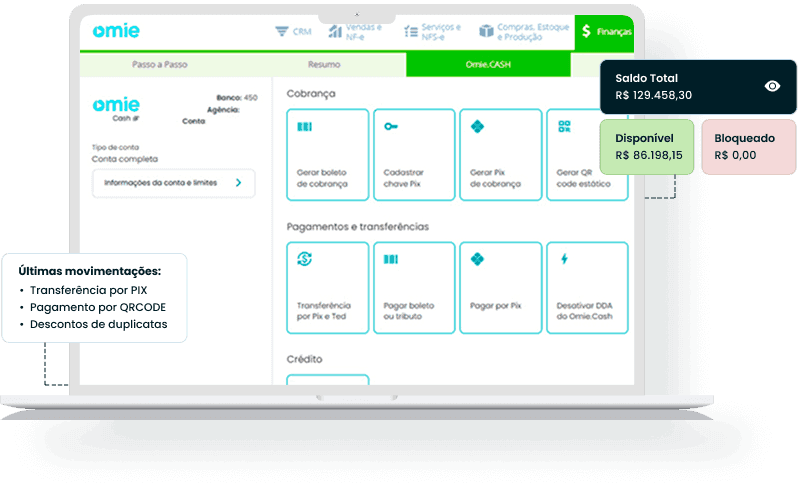Viewport: 798px width, 490px height.
Task: Toggle balance visibility with the eye icon
Action: point(772,87)
